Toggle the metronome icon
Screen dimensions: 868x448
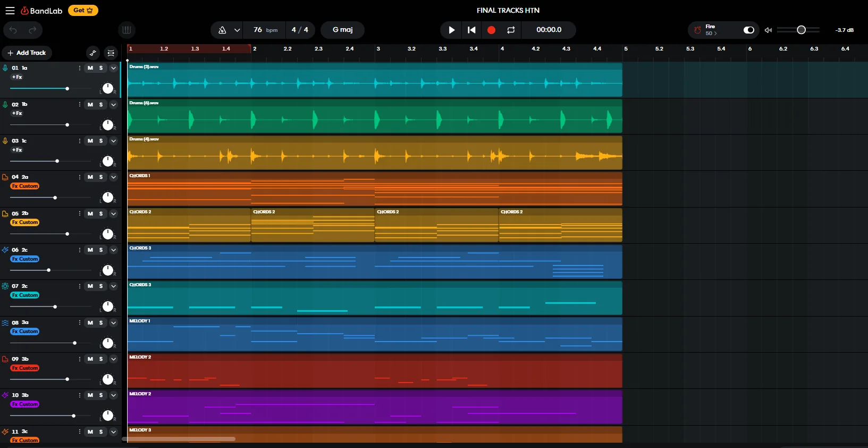pyautogui.click(x=222, y=30)
